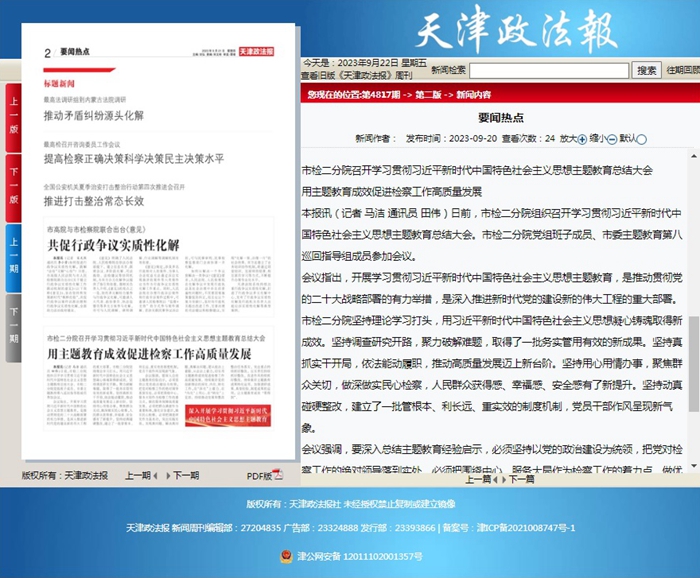This screenshot has height=578, width=700.
Task: Click the police badge icon beside 津公网安备
Action: pyautogui.click(x=286, y=556)
